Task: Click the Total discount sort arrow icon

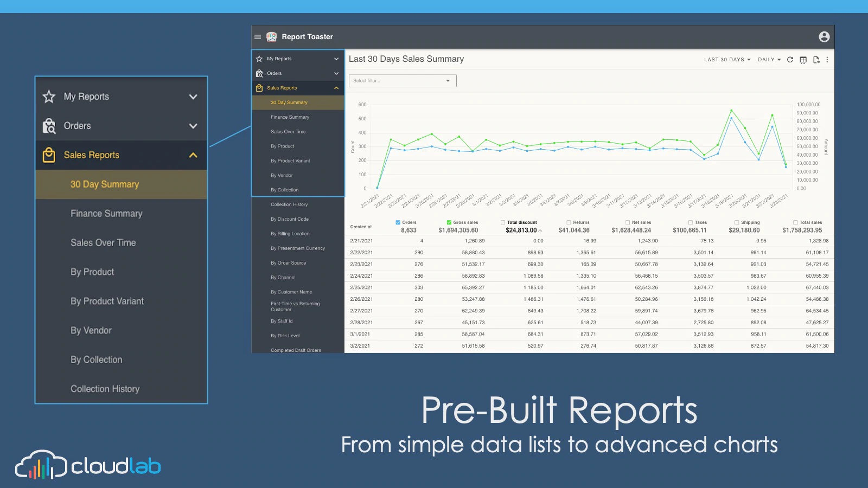Action: pos(540,231)
